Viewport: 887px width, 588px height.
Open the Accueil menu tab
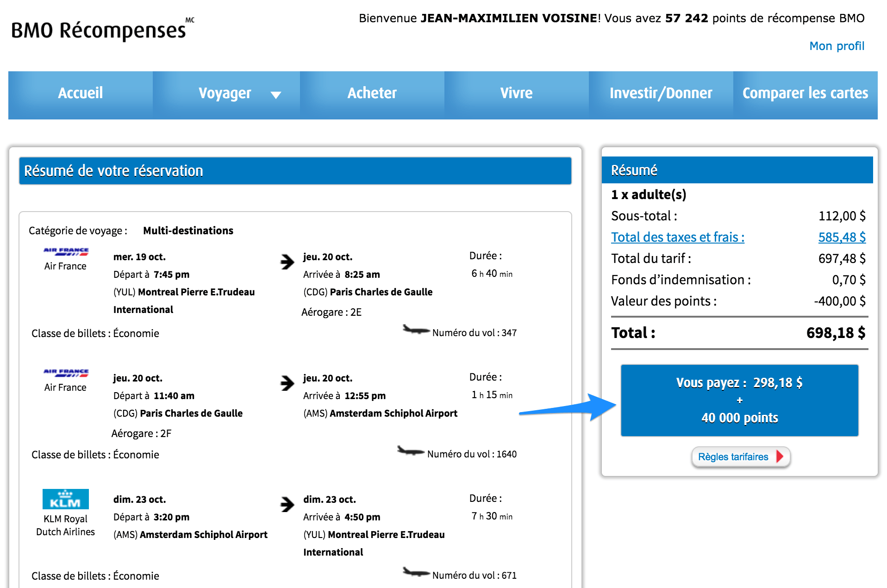click(x=81, y=94)
